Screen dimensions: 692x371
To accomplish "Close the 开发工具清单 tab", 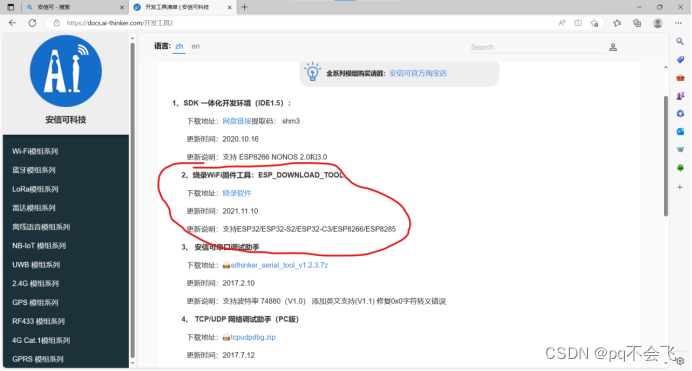I will click(x=229, y=7).
